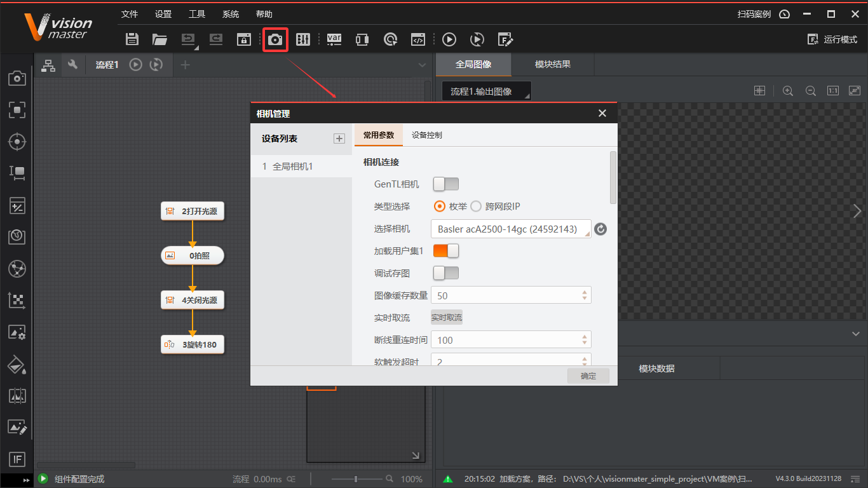Open run interface editor icon
The width and height of the screenshot is (868, 488).
(505, 39)
